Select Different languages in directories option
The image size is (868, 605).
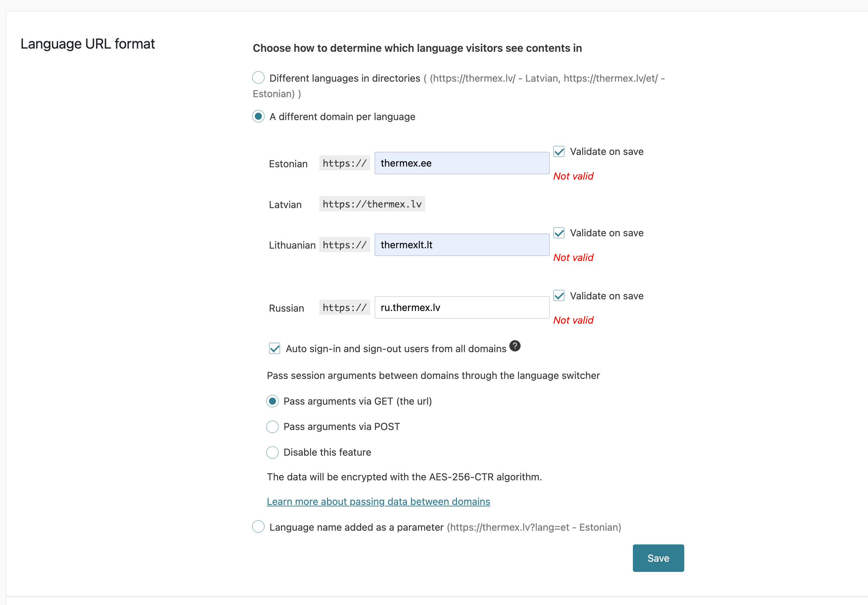tap(258, 77)
